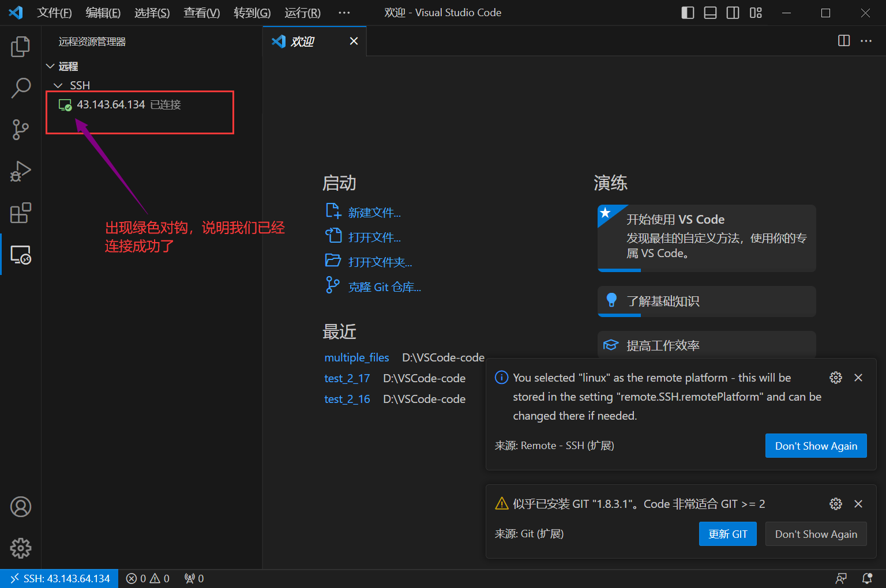
Task: Open the 提高工作效率 walkthrough
Action: click(707, 345)
